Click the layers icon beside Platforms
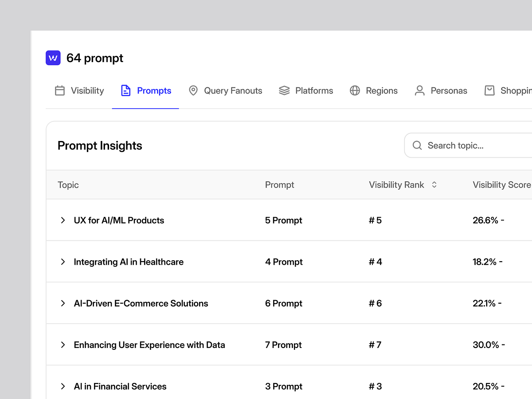 (284, 90)
